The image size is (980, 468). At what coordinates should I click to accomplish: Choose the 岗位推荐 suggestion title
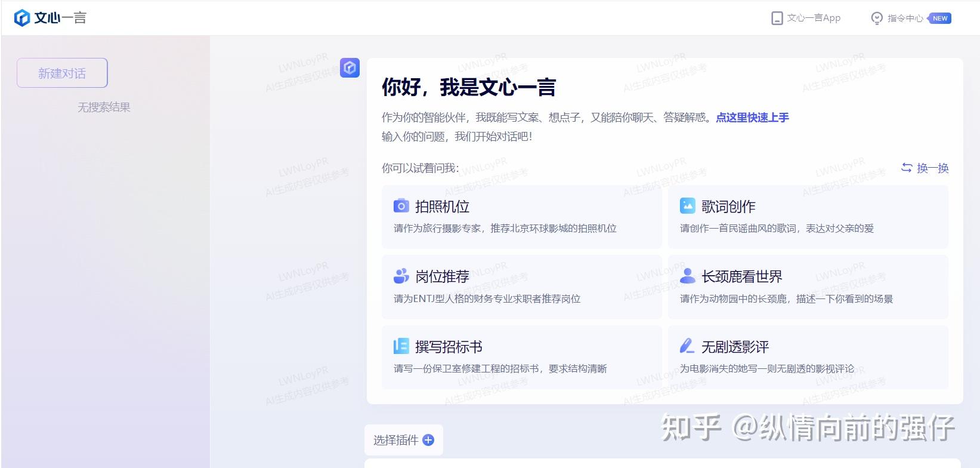pos(442,276)
